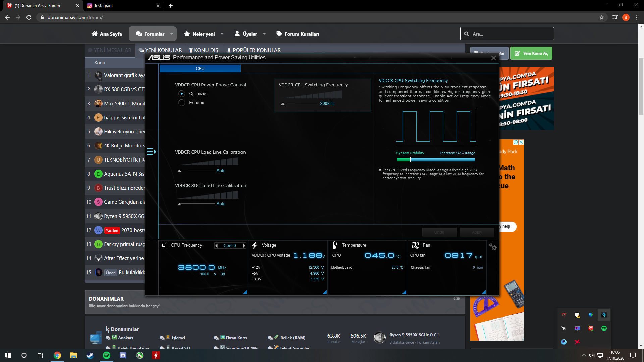
Task: Click the red lightning bolt taskbar app
Action: [156, 355]
